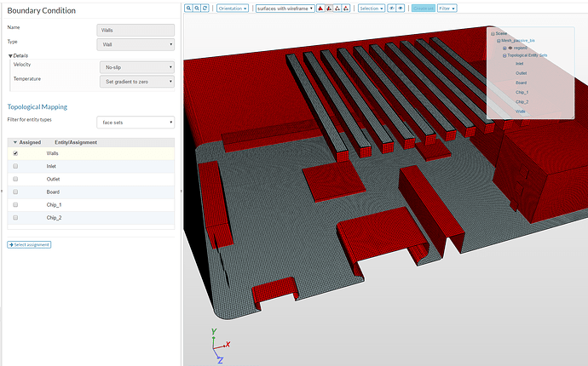Open the Selection menu
The height and width of the screenshot is (366, 588).
[x=370, y=8]
